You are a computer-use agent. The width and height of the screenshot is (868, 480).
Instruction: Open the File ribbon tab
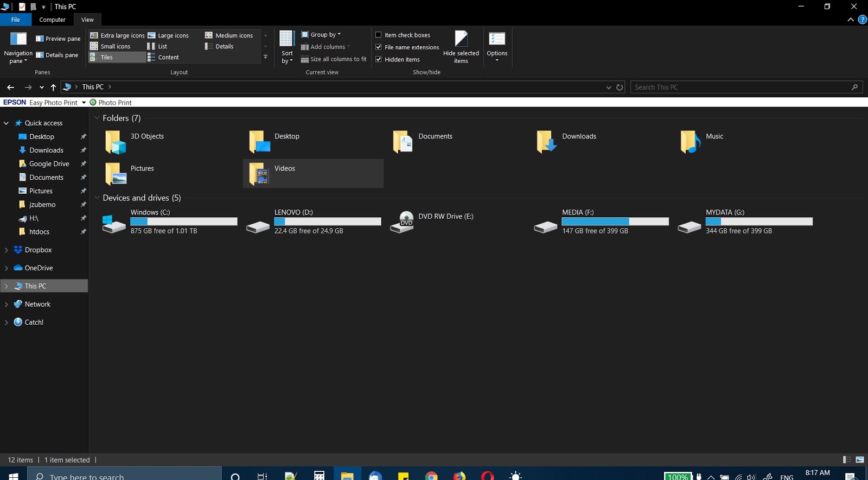coord(15,20)
